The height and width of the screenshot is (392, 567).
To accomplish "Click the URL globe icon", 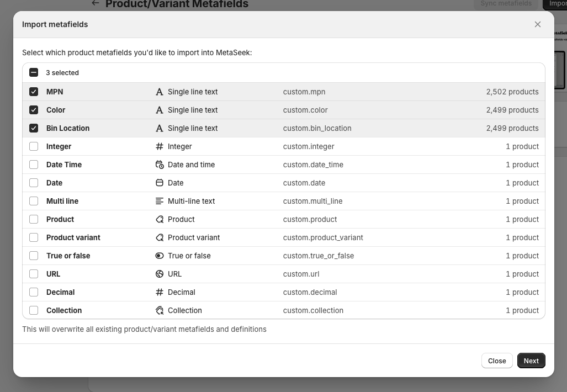I will tap(160, 274).
